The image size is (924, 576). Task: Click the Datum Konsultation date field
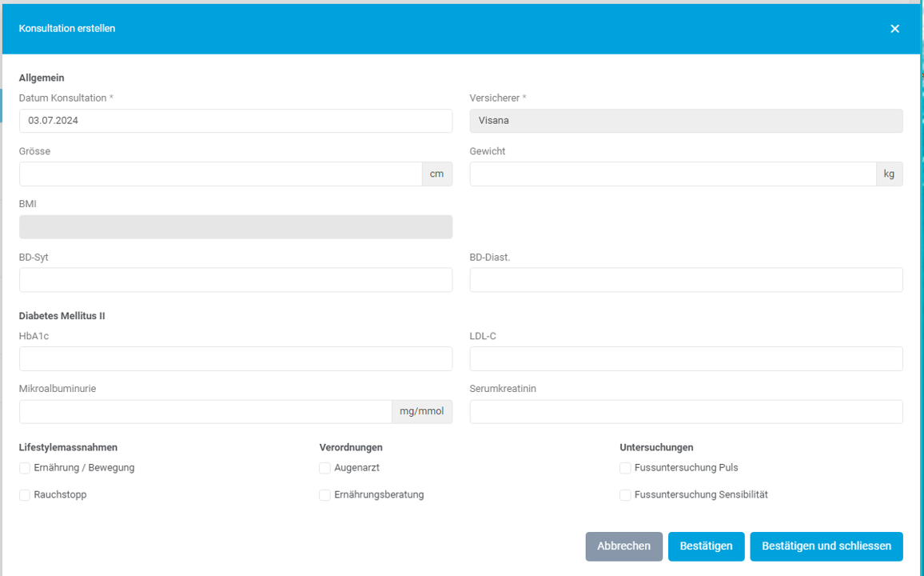[x=236, y=121]
